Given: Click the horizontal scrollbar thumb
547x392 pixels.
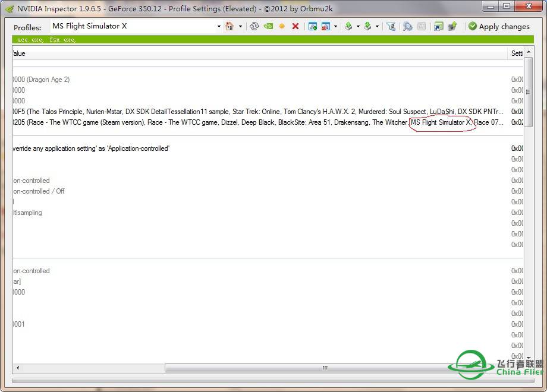Looking at the screenshot, I should pos(324,368).
